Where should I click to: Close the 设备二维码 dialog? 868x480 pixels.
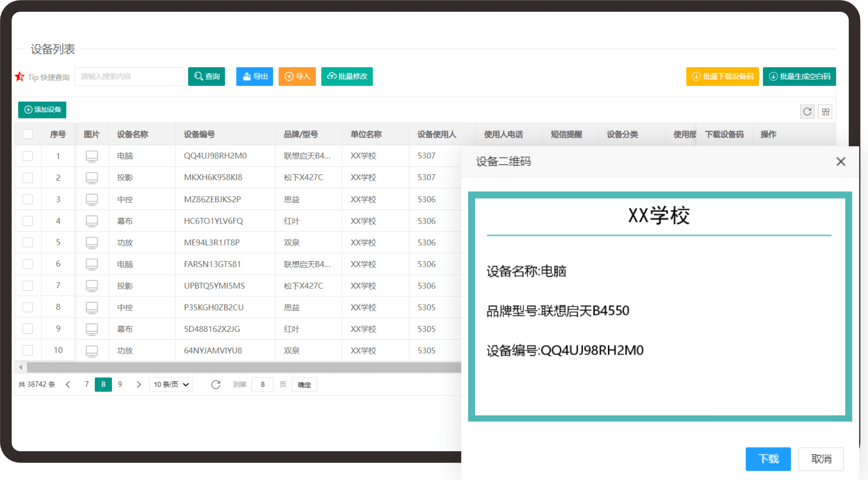coord(841,162)
